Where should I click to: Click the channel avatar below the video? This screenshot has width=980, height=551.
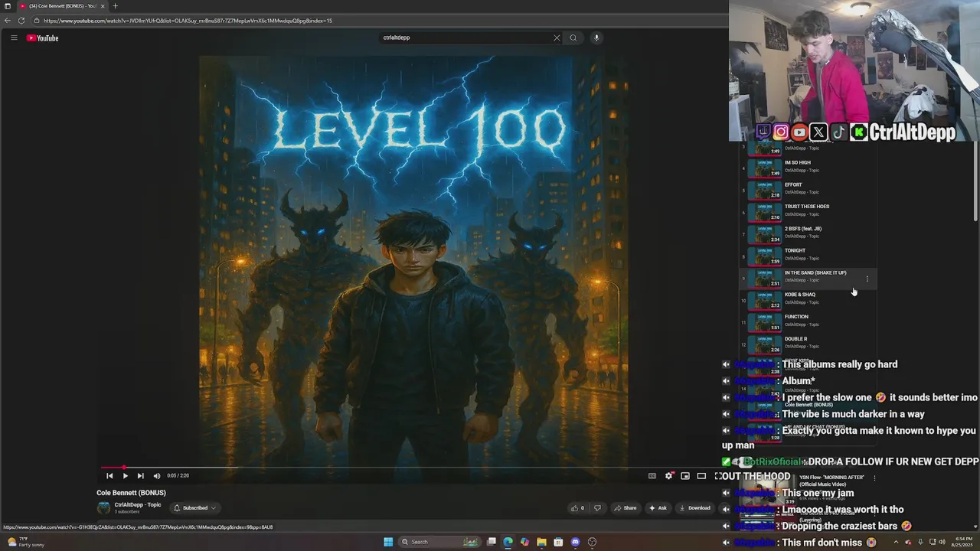click(103, 508)
